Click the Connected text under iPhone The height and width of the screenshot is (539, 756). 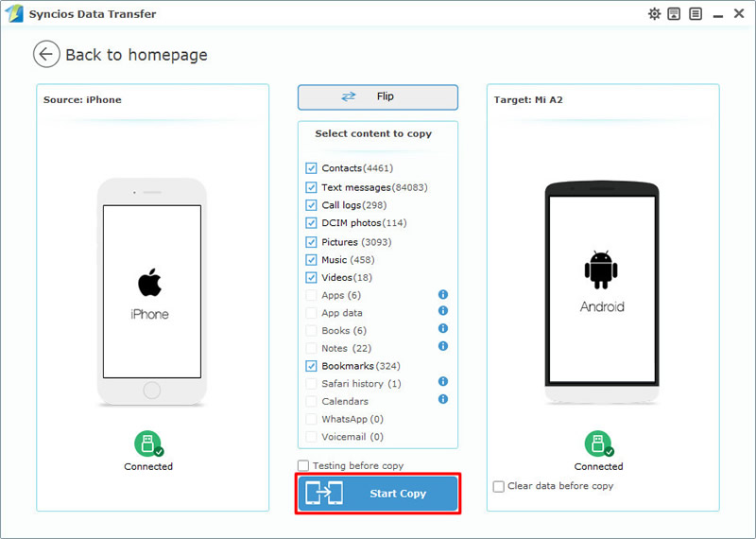[148, 466]
